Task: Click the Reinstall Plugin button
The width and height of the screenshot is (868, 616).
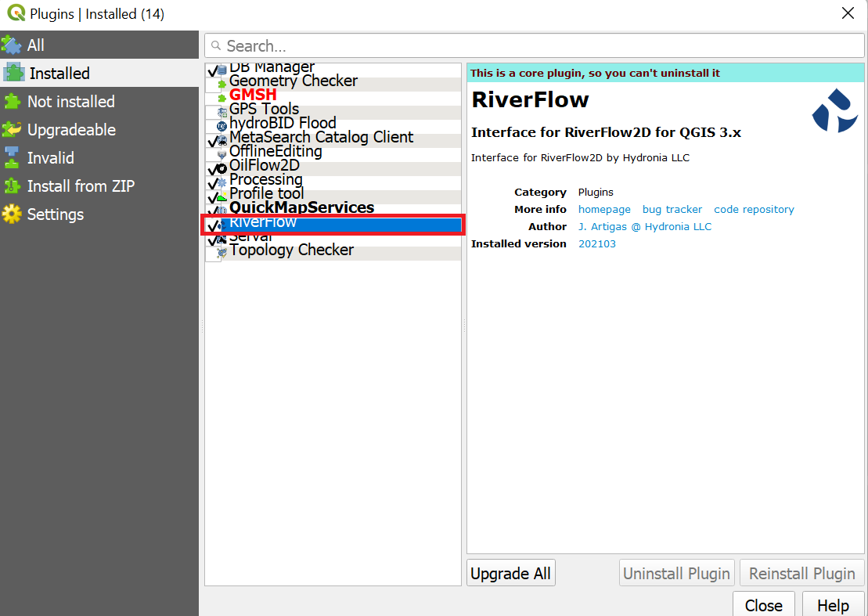Action: (802, 573)
